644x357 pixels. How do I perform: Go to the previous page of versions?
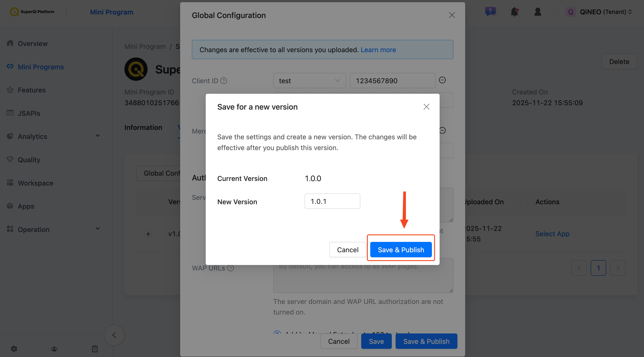click(x=579, y=268)
